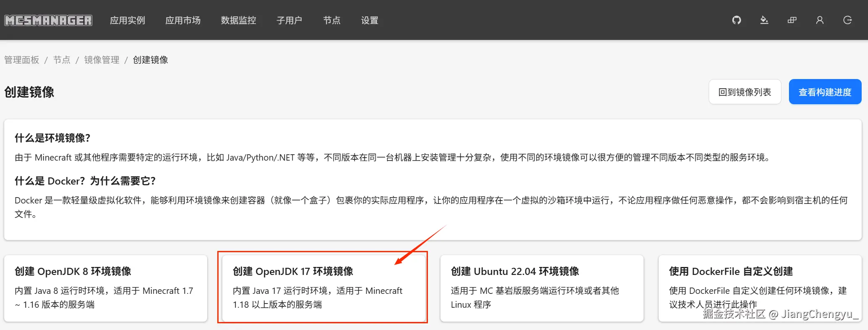The height and width of the screenshot is (330, 868).
Task: Go to 应用市场 in navigation bar
Action: tap(183, 20)
